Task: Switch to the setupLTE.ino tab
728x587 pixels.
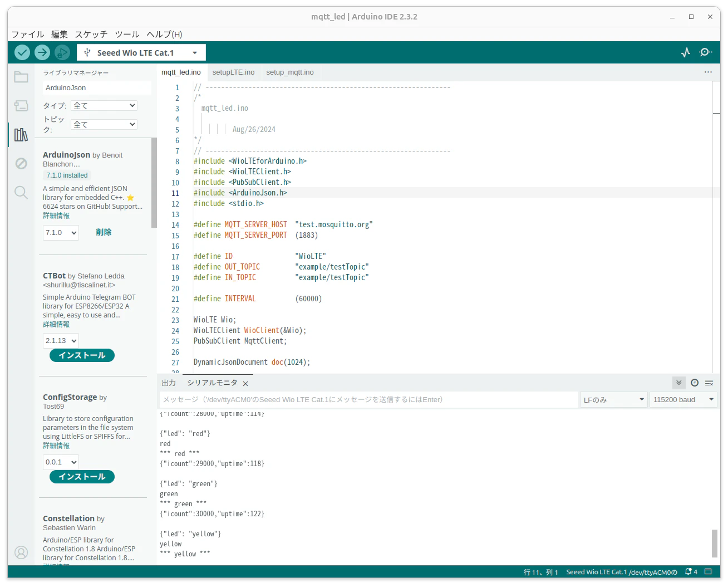Action: (x=233, y=72)
